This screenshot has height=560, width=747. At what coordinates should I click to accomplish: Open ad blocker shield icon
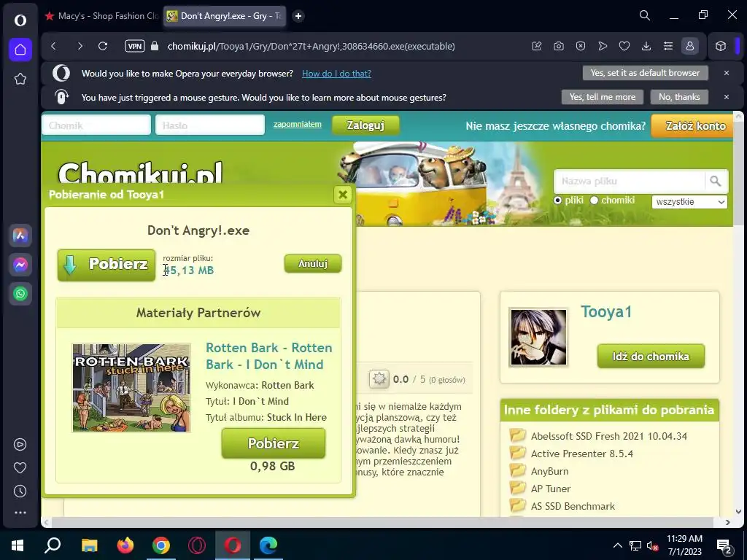[x=580, y=46]
